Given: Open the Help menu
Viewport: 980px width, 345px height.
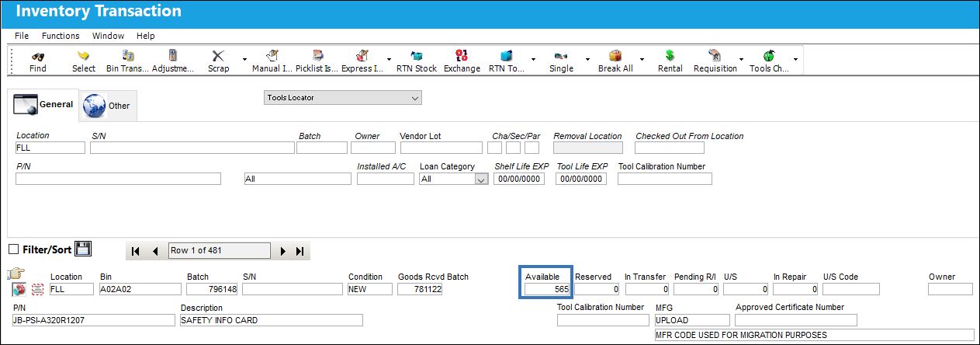Looking at the screenshot, I should pyautogui.click(x=146, y=36).
